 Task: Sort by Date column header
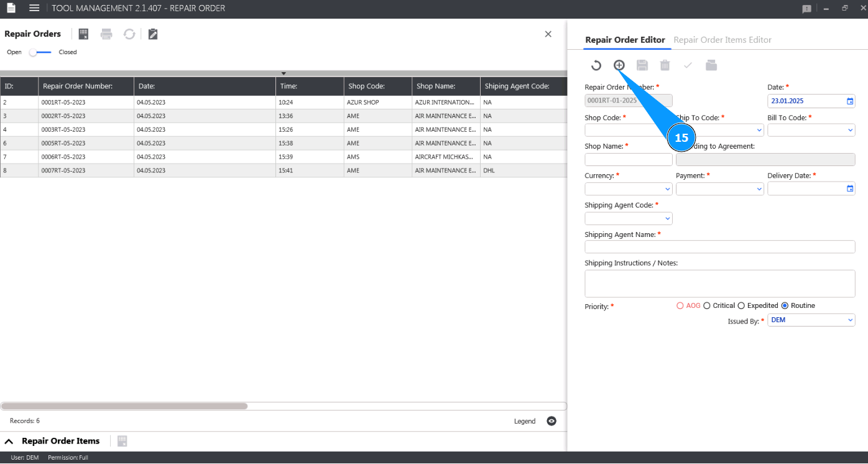pyautogui.click(x=205, y=86)
